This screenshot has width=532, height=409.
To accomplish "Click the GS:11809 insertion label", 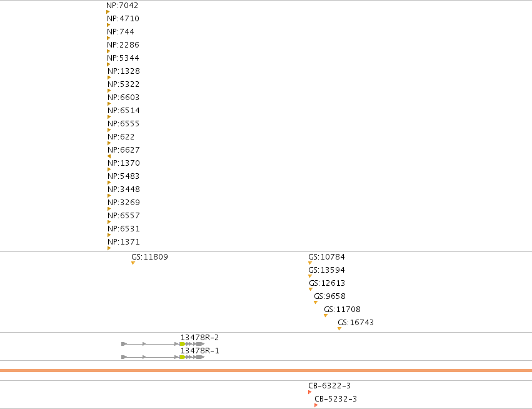I will pyautogui.click(x=149, y=257).
